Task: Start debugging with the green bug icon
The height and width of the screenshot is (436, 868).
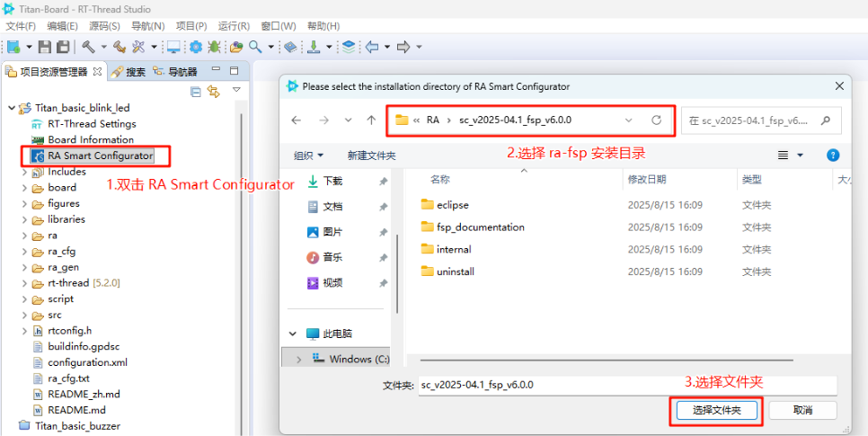Action: pos(214,47)
